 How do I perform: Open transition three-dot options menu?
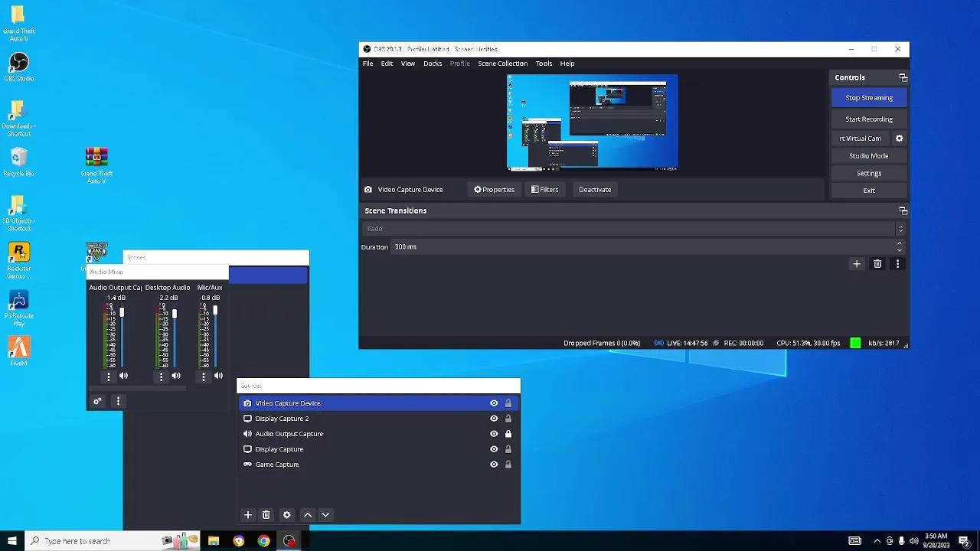tap(897, 264)
